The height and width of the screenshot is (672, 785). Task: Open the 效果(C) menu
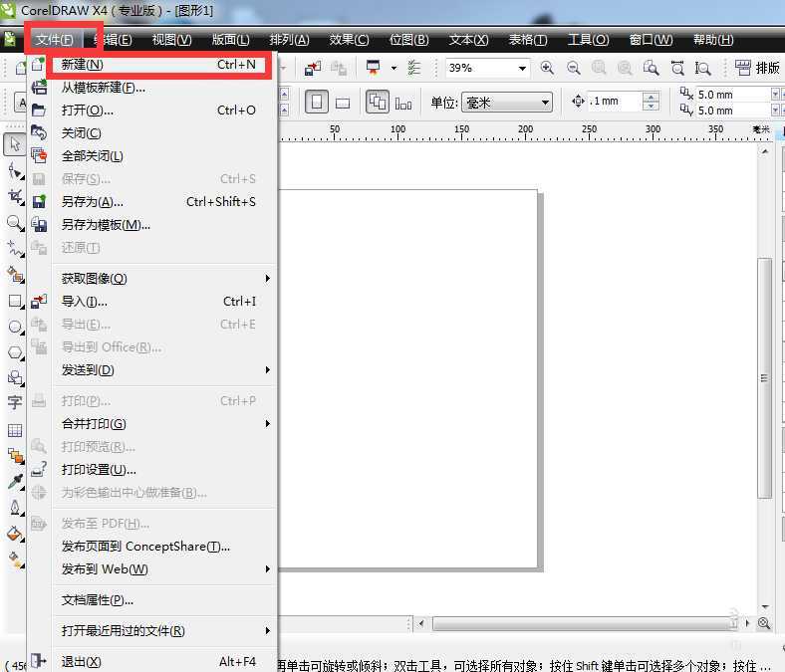pyautogui.click(x=349, y=40)
